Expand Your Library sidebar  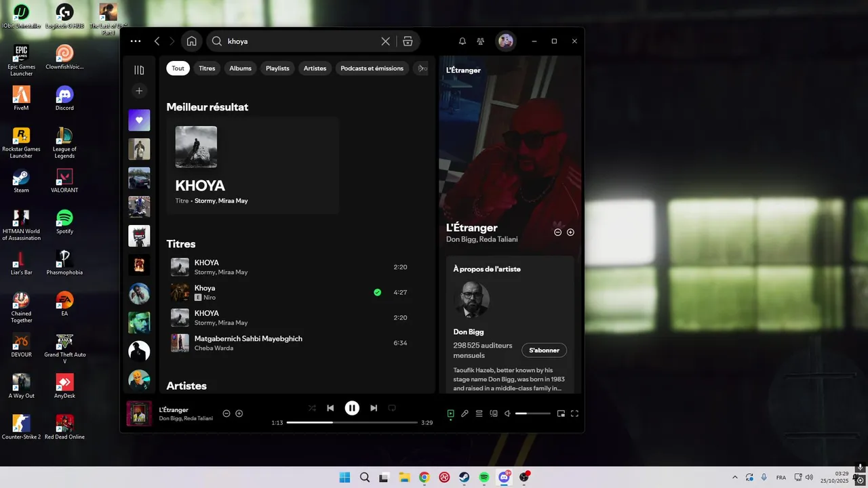(x=139, y=70)
